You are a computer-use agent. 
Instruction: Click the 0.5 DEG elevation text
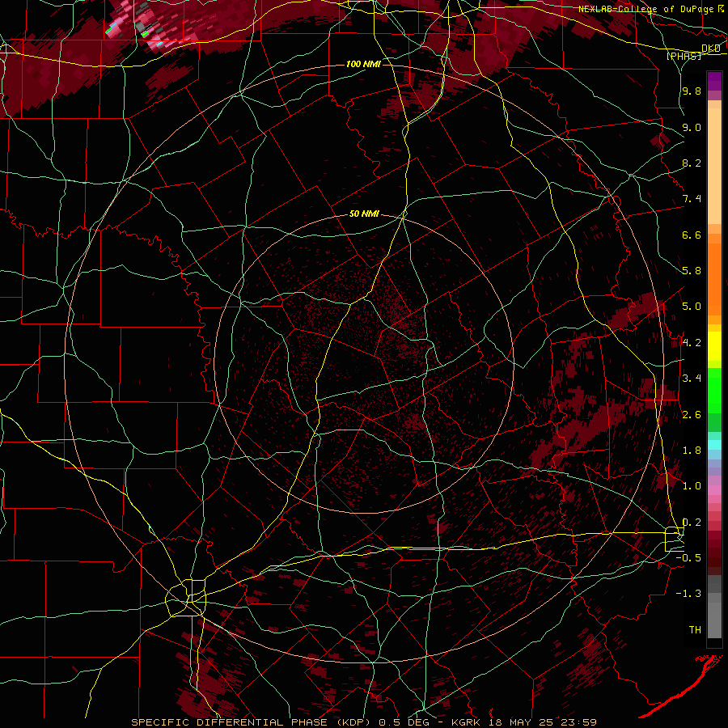(404, 722)
